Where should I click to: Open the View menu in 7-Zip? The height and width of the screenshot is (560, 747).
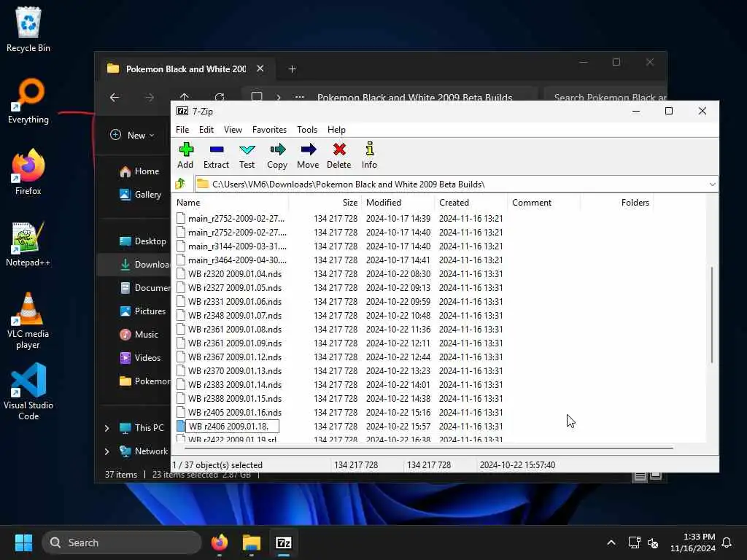233,130
